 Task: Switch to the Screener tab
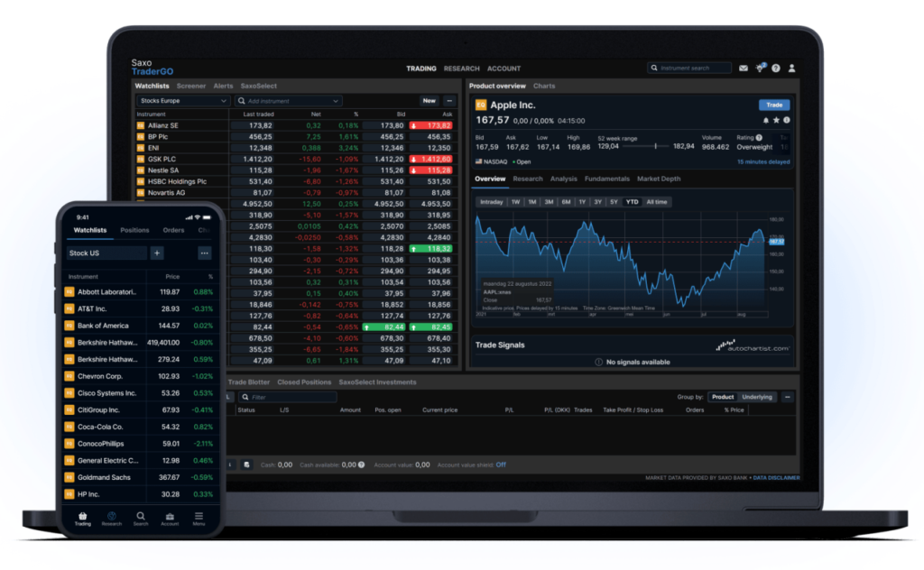click(x=191, y=86)
